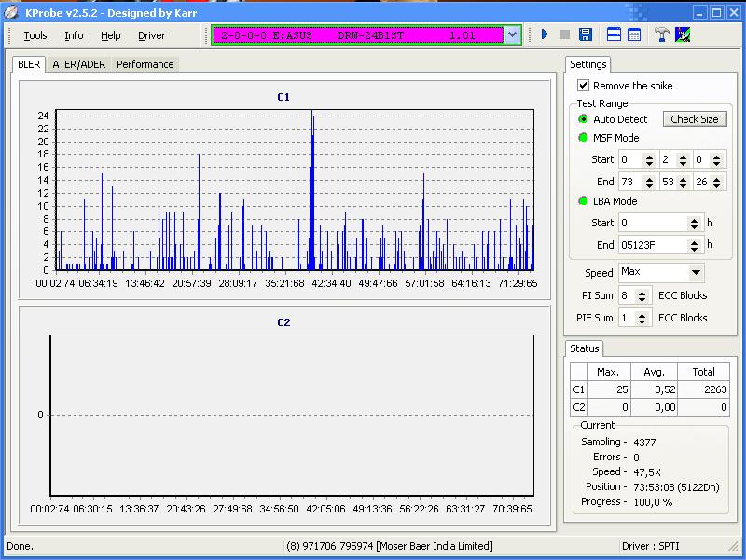The height and width of the screenshot is (560, 746).
Task: Close the KProbe window
Action: click(x=734, y=13)
